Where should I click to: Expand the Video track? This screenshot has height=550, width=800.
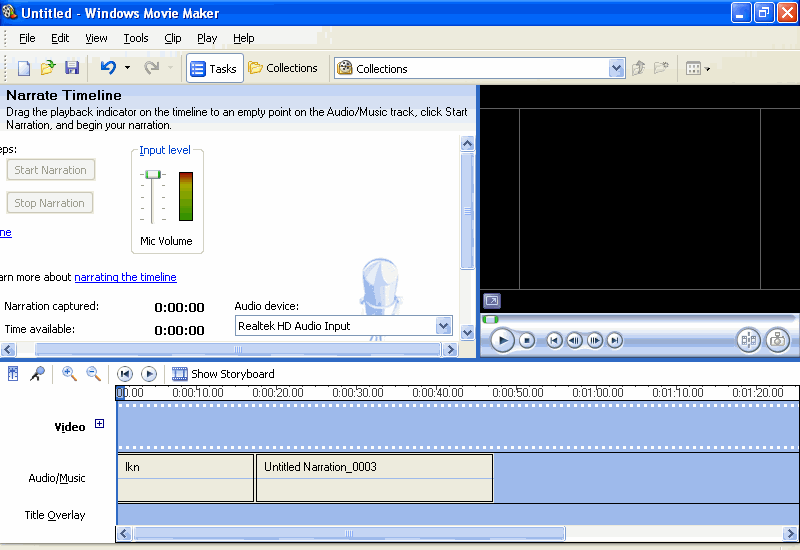[x=99, y=424]
